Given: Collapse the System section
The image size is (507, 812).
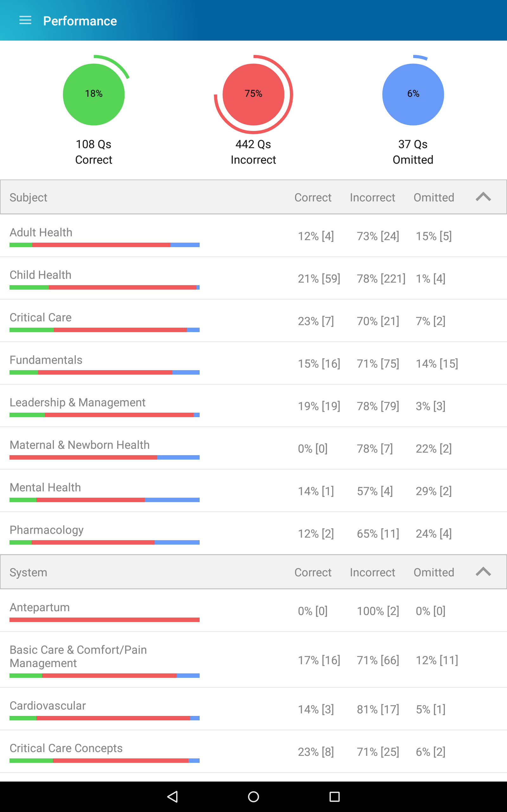Looking at the screenshot, I should point(484,572).
